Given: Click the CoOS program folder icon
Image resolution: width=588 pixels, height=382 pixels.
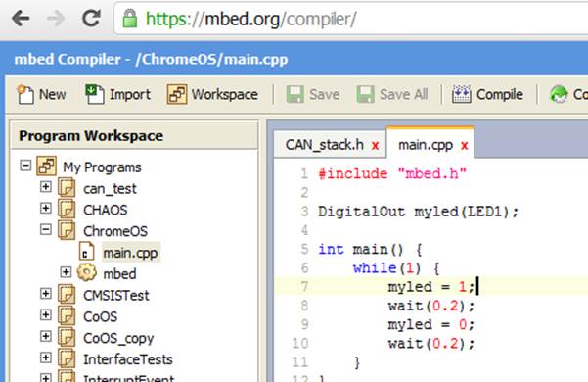Looking at the screenshot, I should tap(67, 315).
